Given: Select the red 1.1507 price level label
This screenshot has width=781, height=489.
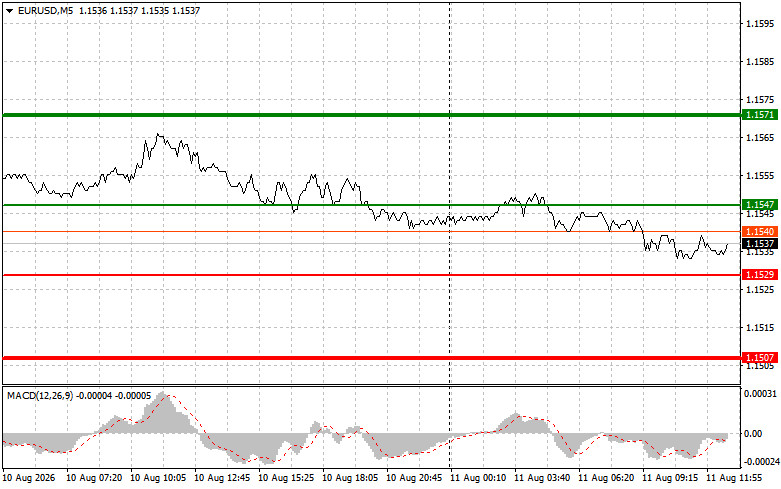Looking at the screenshot, I should 760,358.
